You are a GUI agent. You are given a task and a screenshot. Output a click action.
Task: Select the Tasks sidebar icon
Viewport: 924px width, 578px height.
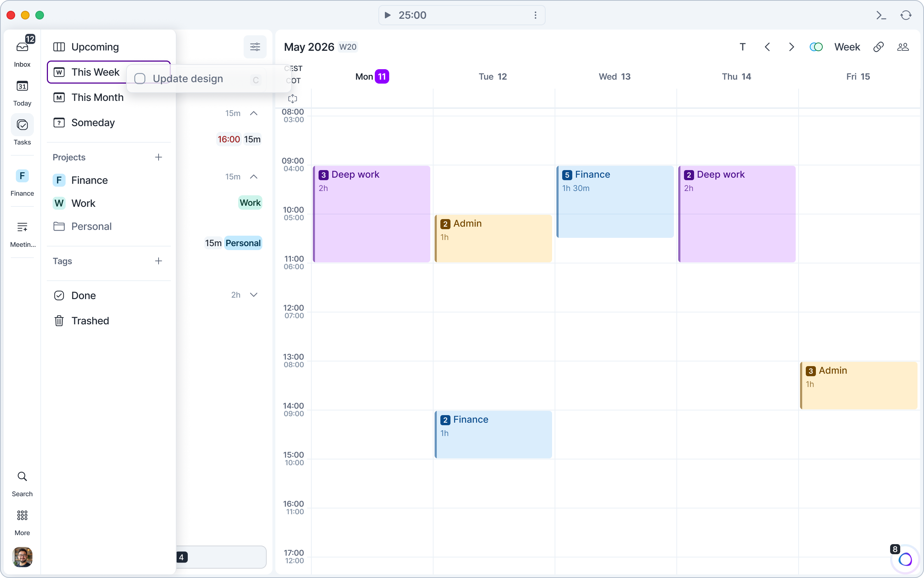[x=22, y=125]
